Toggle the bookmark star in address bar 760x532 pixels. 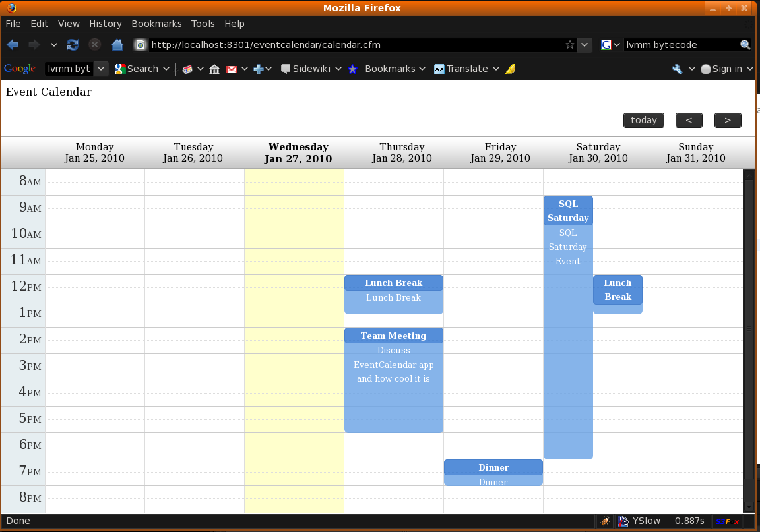pyautogui.click(x=569, y=45)
